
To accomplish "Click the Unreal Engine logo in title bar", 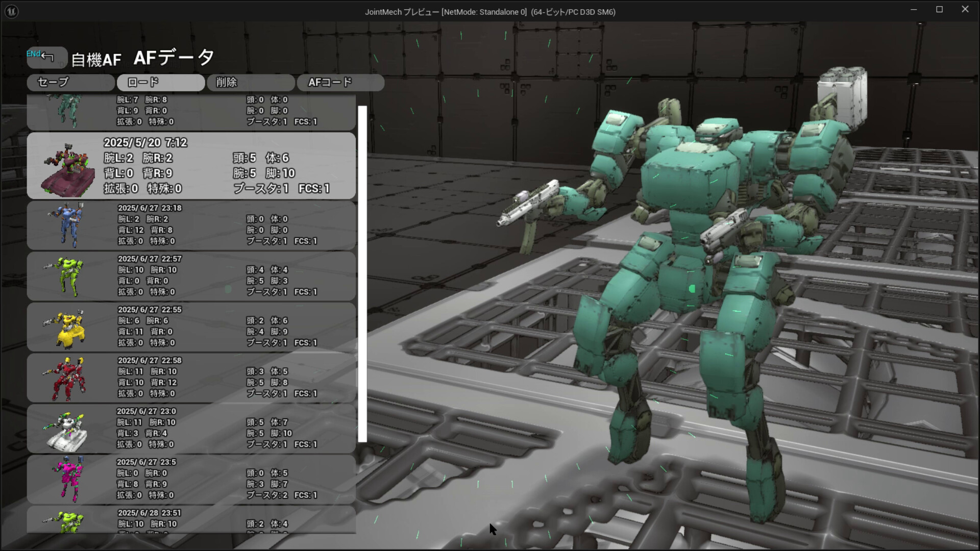I will 11,11.
